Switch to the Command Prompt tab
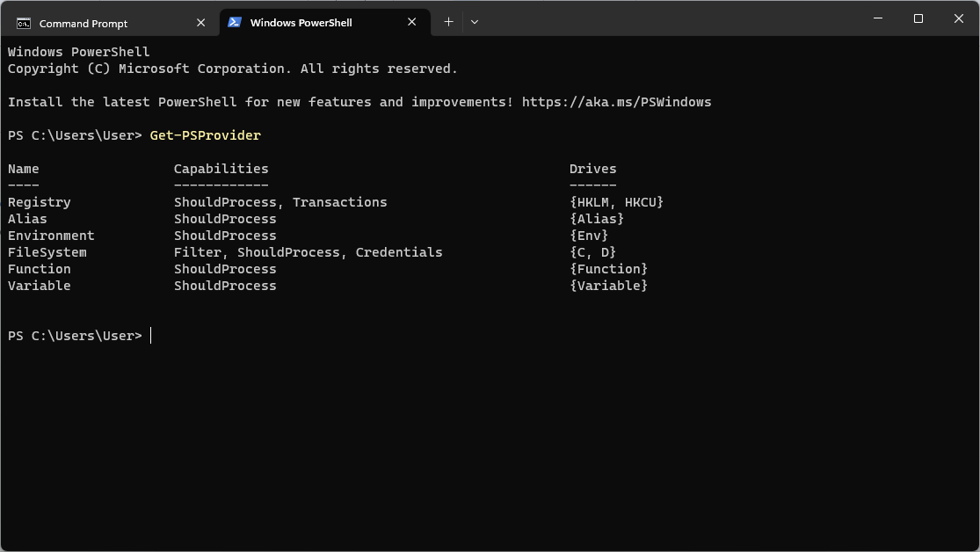Image resolution: width=980 pixels, height=552 pixels. point(110,23)
